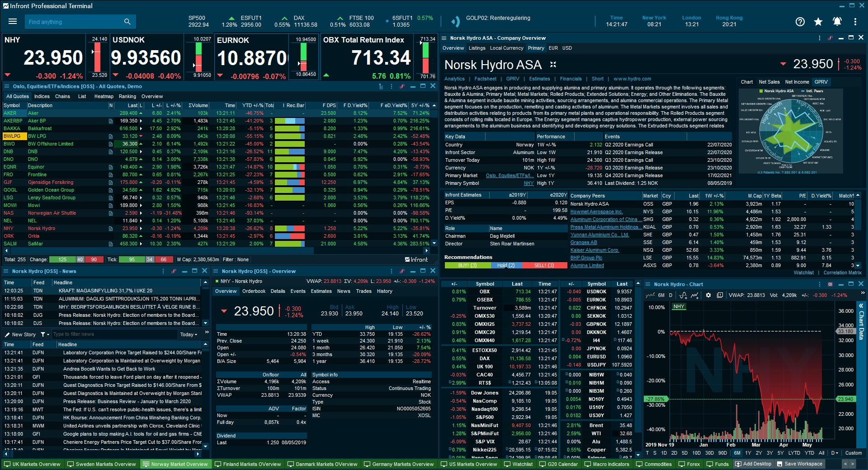Switch to the Orderbook tab
This screenshot has width=868, height=470.
[x=254, y=291]
